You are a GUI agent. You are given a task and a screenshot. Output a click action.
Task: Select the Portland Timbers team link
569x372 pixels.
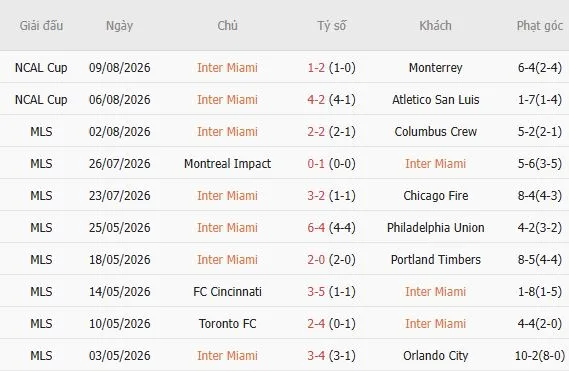[x=435, y=259]
